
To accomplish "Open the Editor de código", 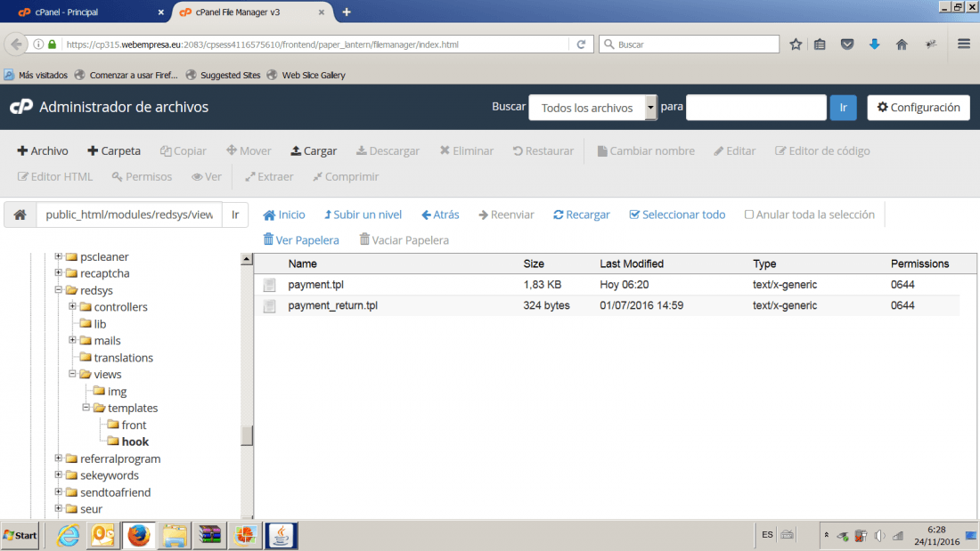I will (x=822, y=150).
